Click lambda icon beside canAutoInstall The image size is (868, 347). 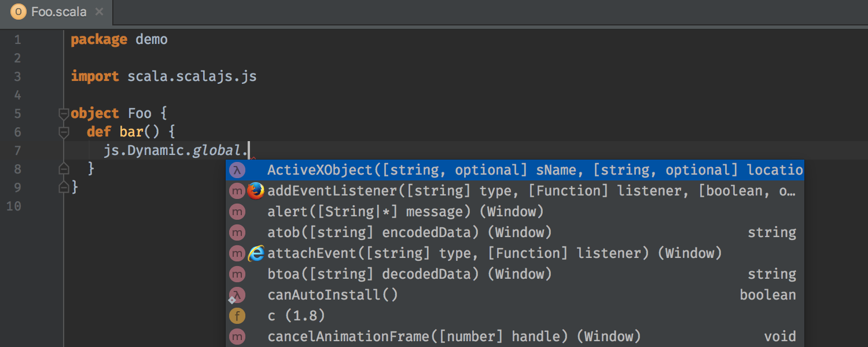[237, 295]
